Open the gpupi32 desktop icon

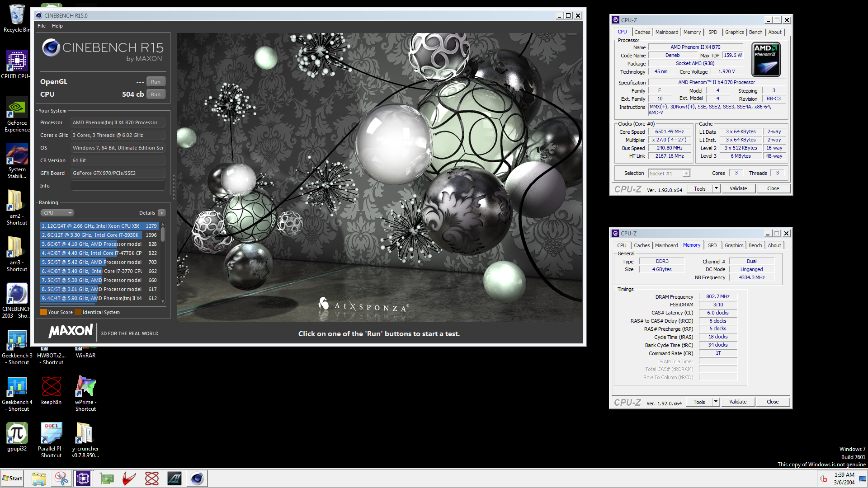(x=17, y=437)
